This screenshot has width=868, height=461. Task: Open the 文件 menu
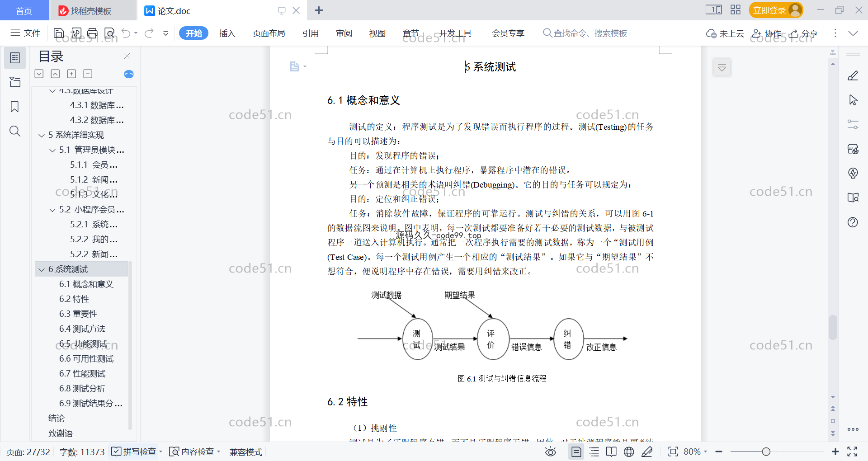coord(25,33)
